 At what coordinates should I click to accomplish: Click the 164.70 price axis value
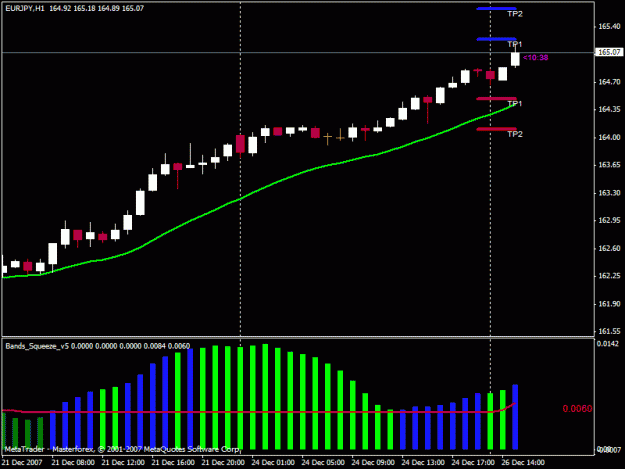609,82
